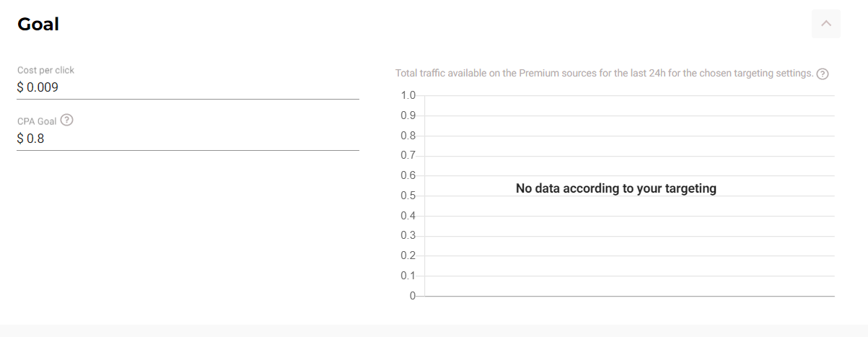Screen dimensions: 868x337
Task: Click the 0.9 axis label on chart
Action: pyautogui.click(x=408, y=115)
